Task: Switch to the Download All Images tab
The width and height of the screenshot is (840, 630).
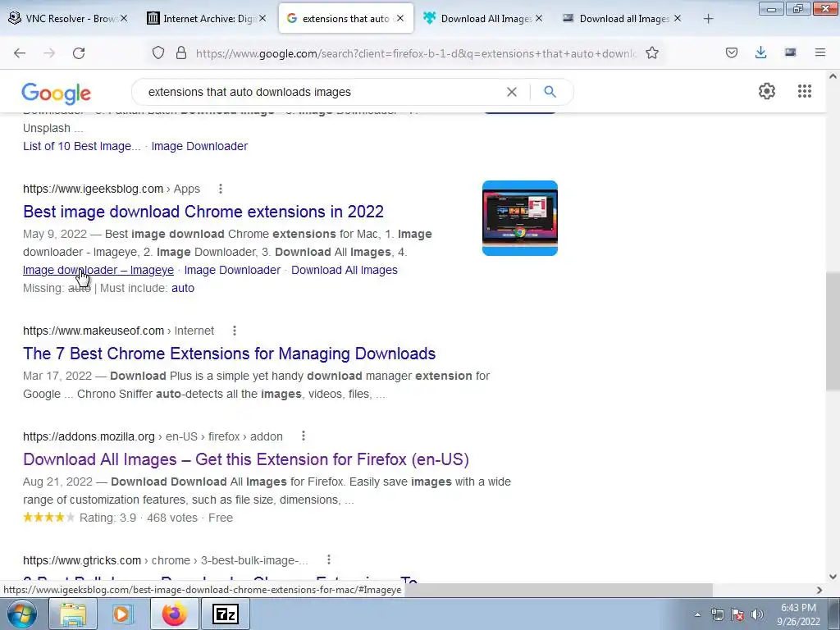Action: (x=483, y=18)
